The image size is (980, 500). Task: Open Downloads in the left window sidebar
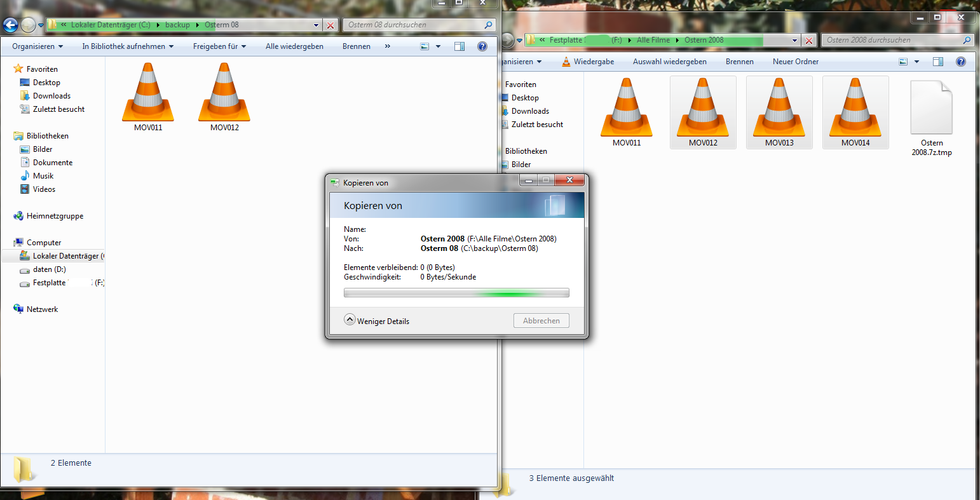pos(52,96)
